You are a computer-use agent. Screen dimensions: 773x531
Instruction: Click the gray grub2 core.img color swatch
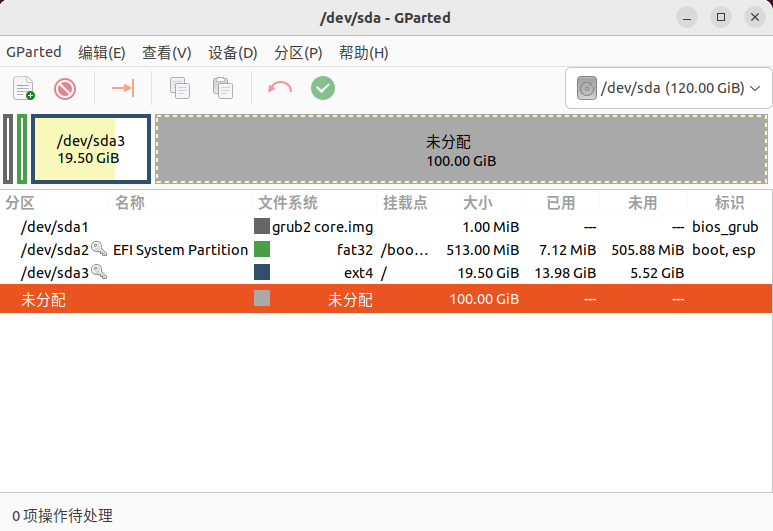[262, 226]
